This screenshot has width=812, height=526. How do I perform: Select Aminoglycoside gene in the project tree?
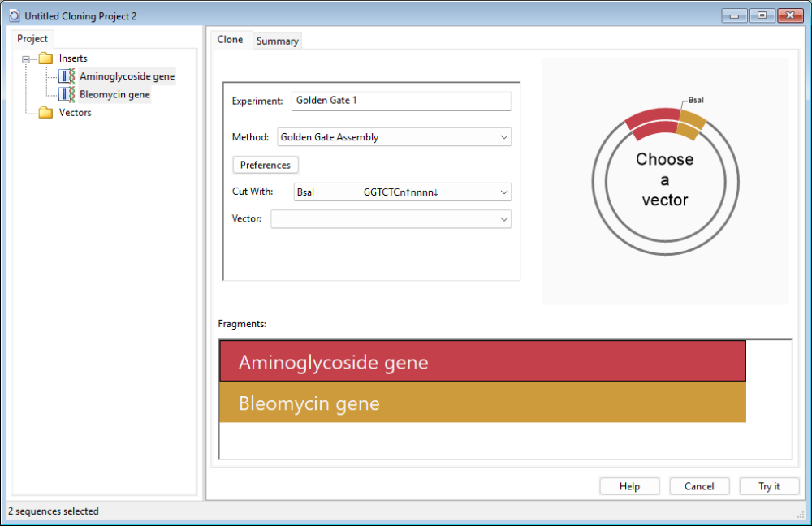[x=127, y=76]
